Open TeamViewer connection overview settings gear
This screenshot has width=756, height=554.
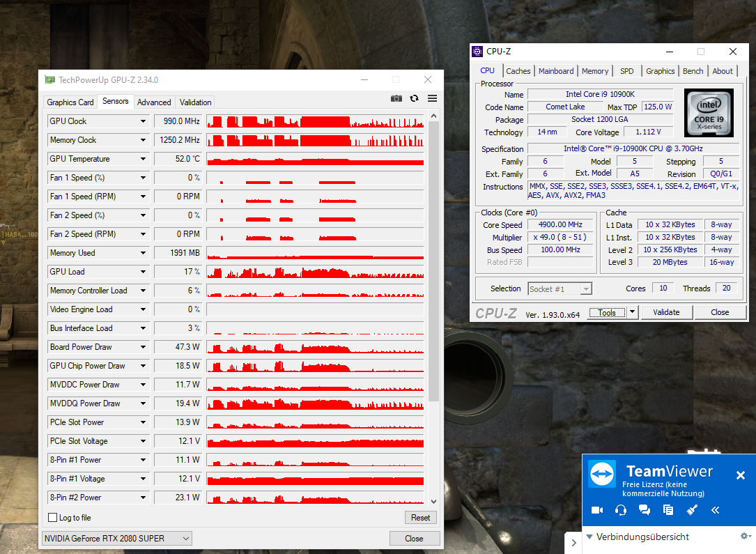tap(745, 536)
